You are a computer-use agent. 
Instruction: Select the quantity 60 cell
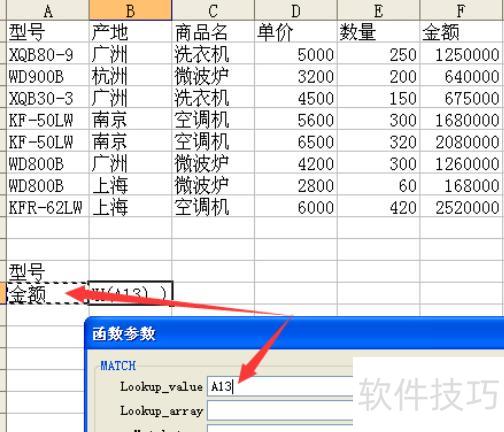tap(378, 184)
